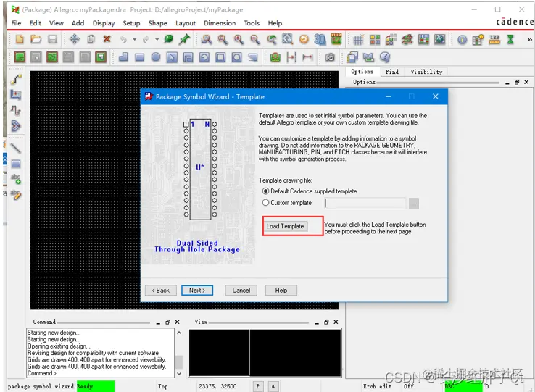Click the Copy icon in toolbar
Image resolution: width=535 pixels, height=392 pixels.
[91, 39]
